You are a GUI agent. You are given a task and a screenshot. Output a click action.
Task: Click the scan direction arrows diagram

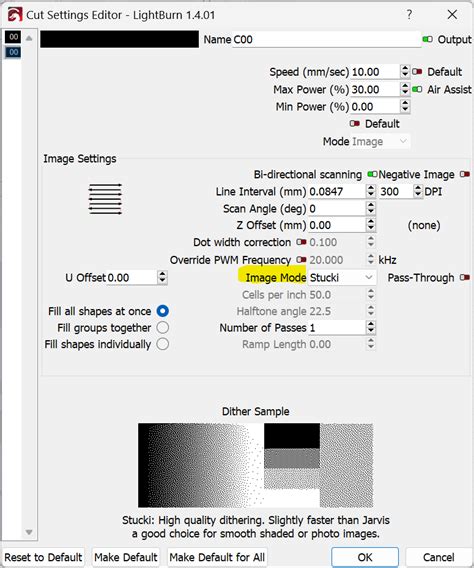(x=105, y=199)
